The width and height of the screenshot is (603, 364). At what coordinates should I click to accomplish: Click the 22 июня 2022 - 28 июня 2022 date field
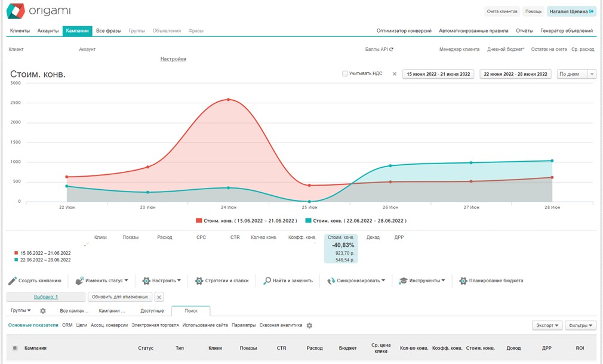[x=515, y=74]
